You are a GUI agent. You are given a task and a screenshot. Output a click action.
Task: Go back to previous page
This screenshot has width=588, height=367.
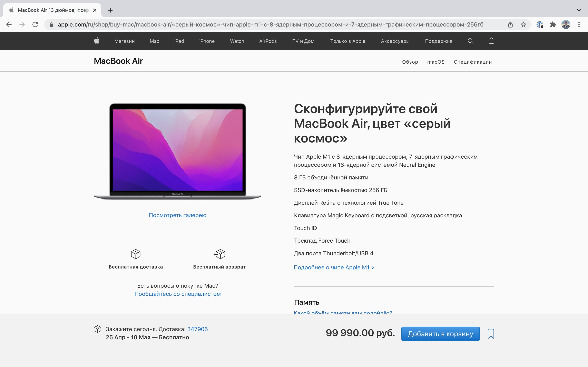[x=9, y=24]
